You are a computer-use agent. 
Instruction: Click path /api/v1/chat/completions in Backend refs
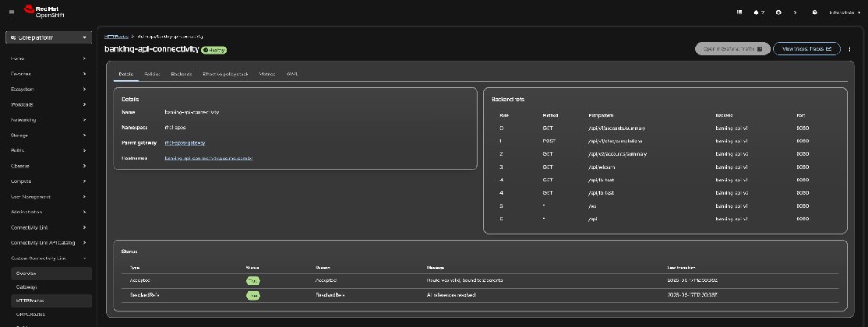(x=615, y=141)
